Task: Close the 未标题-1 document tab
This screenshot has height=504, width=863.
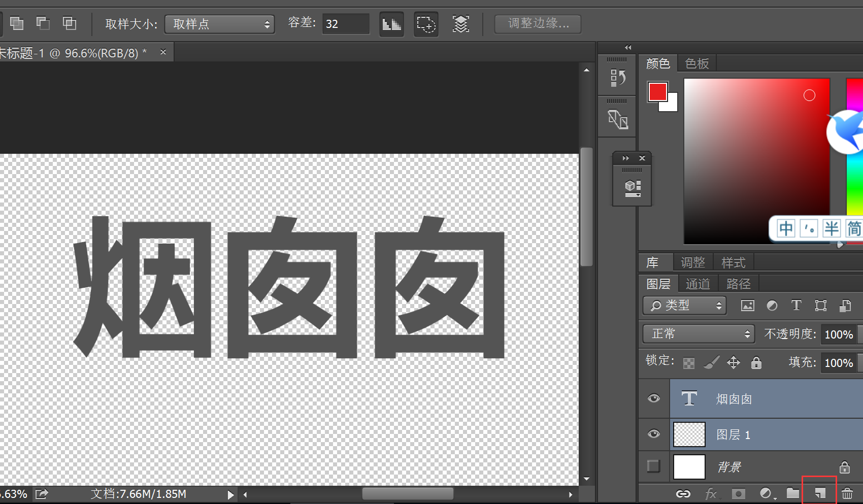Action: coord(163,52)
